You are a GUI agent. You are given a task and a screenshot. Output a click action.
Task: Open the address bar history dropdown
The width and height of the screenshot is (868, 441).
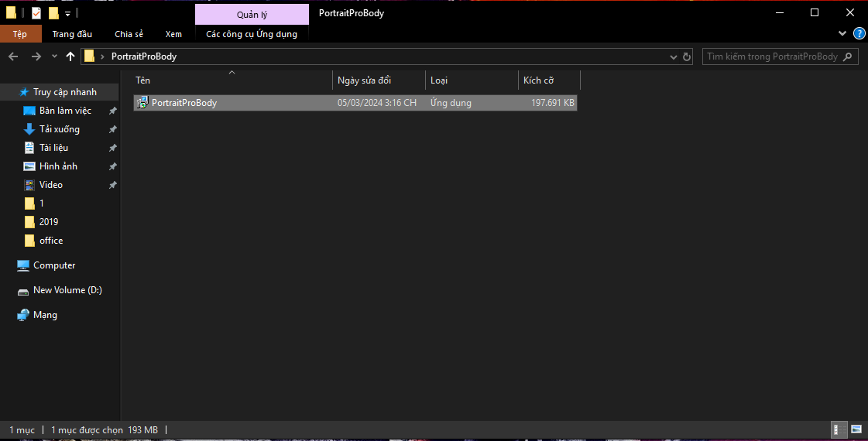coord(673,56)
